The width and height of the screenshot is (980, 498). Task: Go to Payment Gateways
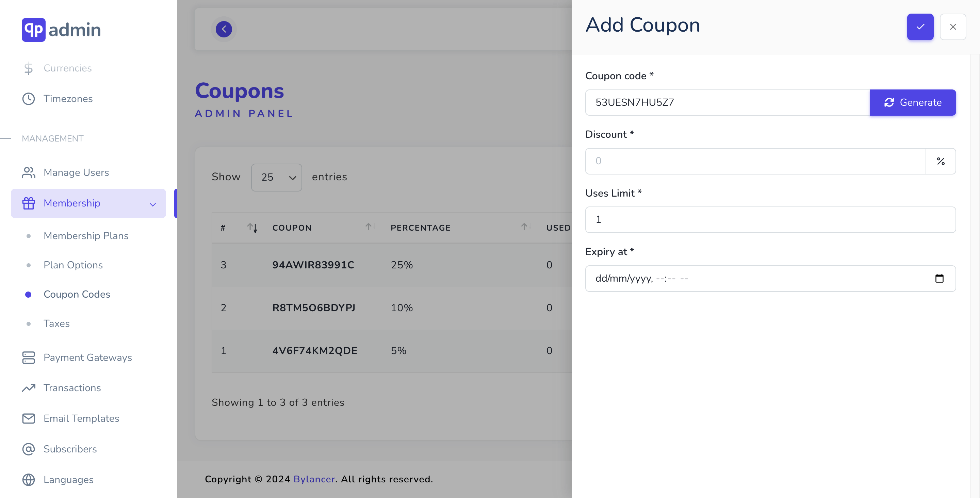tap(88, 358)
